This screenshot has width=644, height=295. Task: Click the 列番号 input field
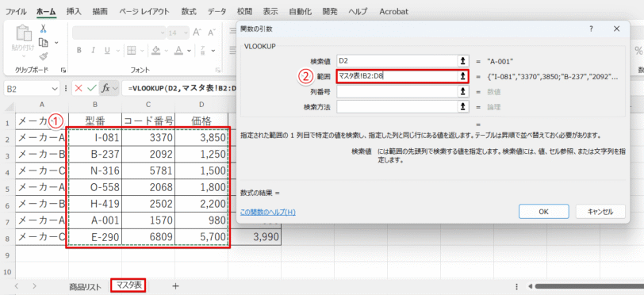coord(397,91)
